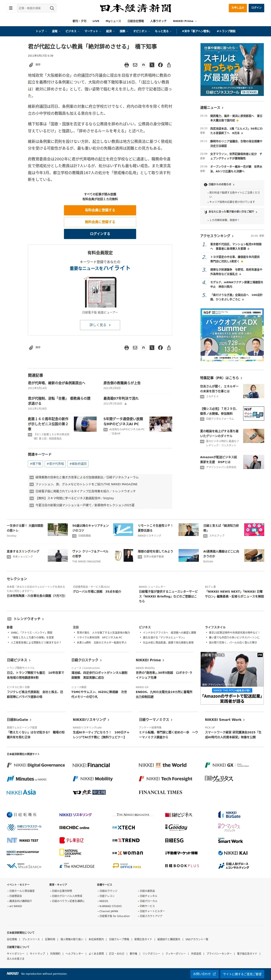Click the 更新 refresh link beside 20:00 in ranking
Viewport: 271px width, 980px height.
pos(262,236)
